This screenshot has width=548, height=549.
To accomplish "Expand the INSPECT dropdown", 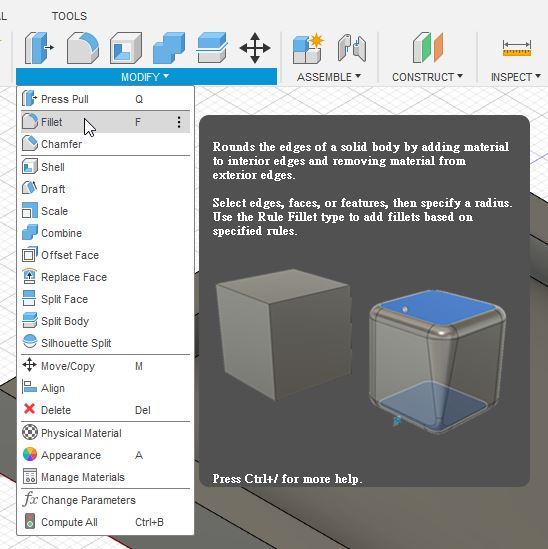I will pos(515,77).
